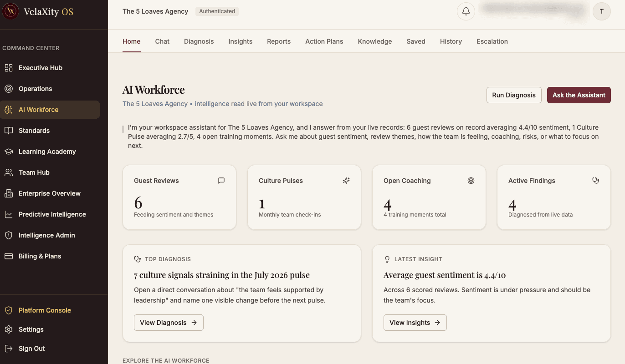Screen dimensions: 625x364
Task: Select AI Workforce in the sidebar
Action: click(x=50, y=110)
